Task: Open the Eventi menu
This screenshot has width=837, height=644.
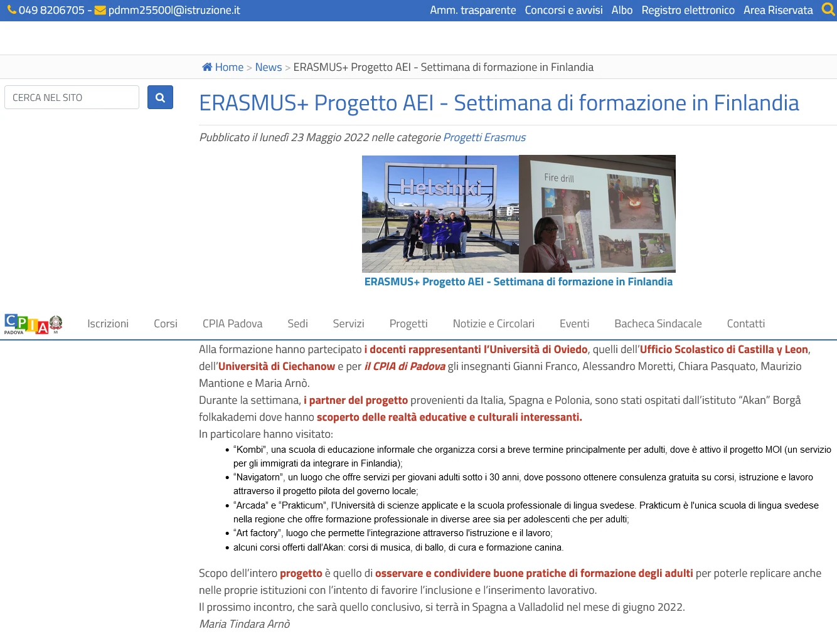Action: coord(574,324)
